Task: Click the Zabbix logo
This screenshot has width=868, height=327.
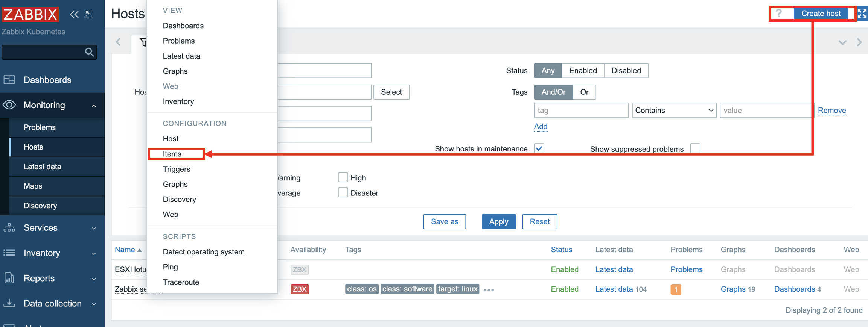Action: [x=30, y=14]
